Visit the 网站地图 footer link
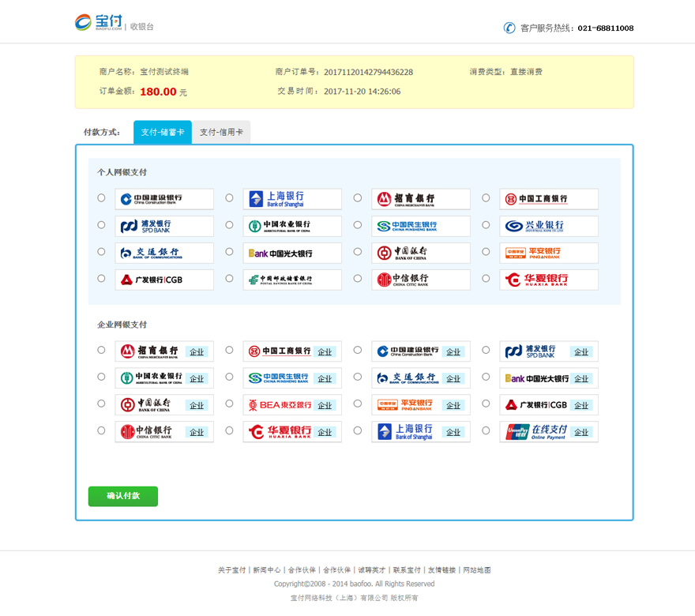The width and height of the screenshot is (695, 616). (x=477, y=570)
